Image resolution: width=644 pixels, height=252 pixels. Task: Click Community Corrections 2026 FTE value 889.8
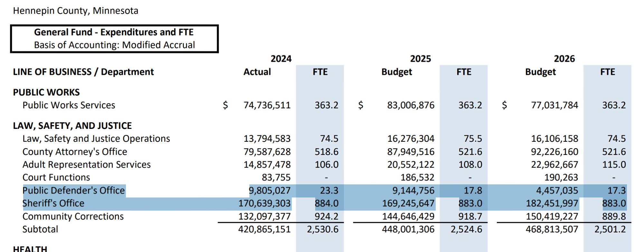614,216
